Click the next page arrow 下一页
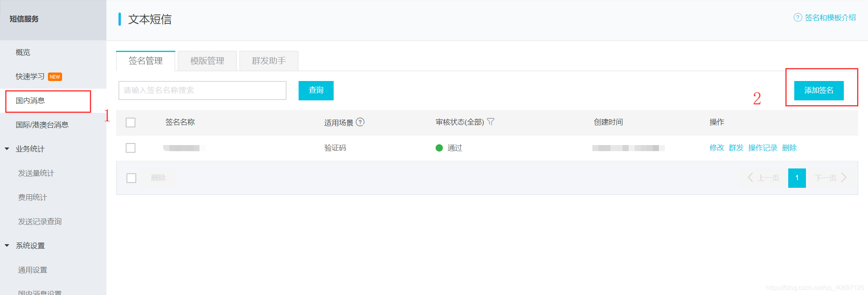The image size is (868, 295). click(844, 177)
